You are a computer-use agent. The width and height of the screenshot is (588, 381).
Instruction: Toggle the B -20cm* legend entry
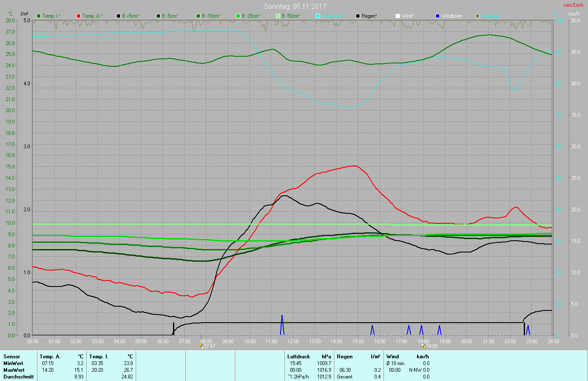(248, 16)
